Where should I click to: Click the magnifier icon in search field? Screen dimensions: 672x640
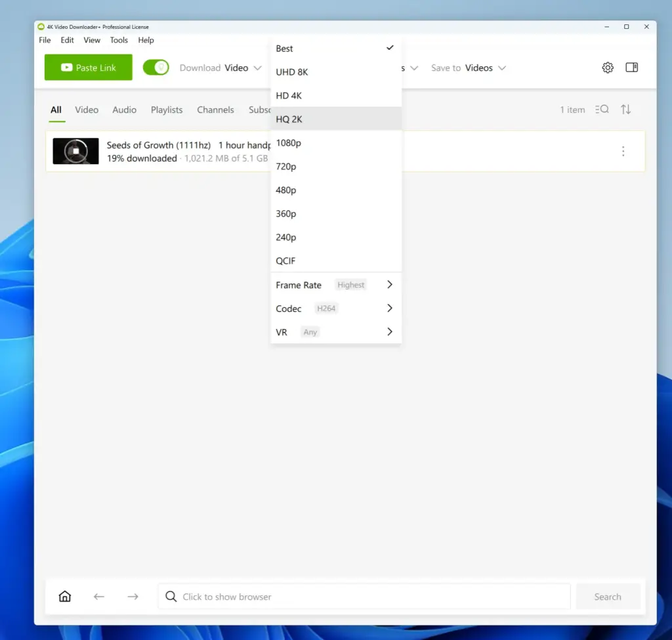(x=171, y=596)
